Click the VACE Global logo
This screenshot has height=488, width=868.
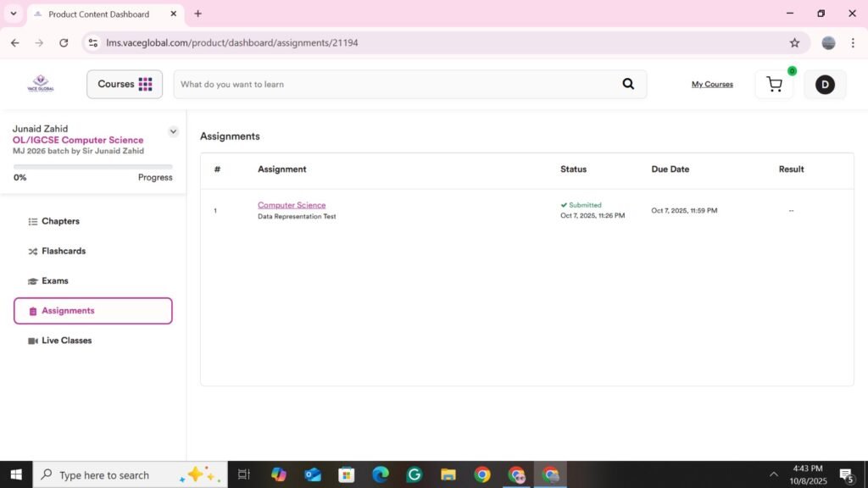(40, 84)
